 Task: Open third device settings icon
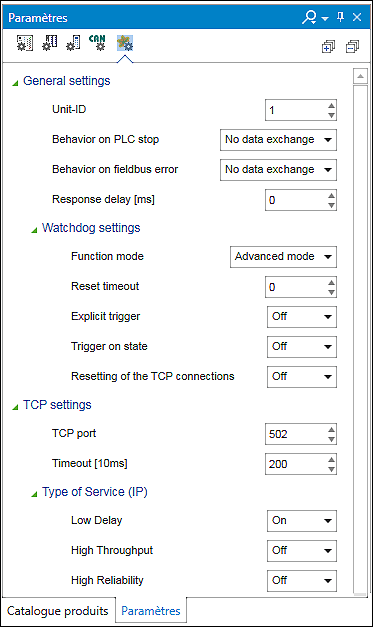pyautogui.click(x=74, y=43)
